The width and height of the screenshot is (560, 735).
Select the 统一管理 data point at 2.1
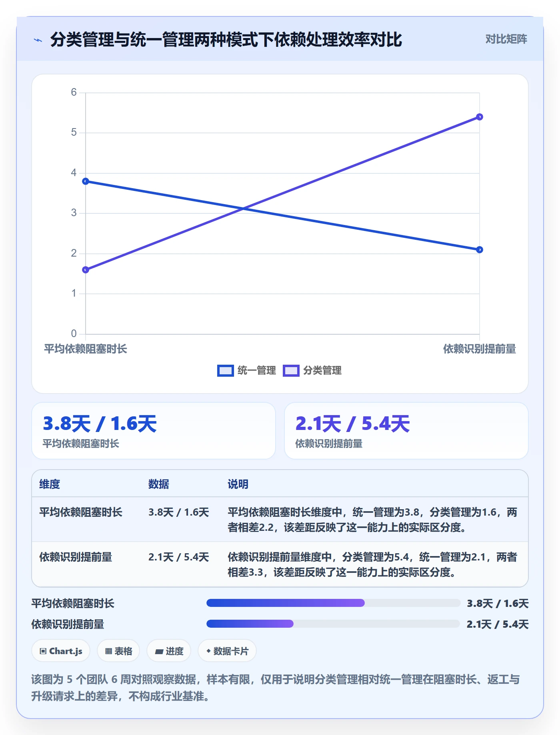(x=480, y=250)
